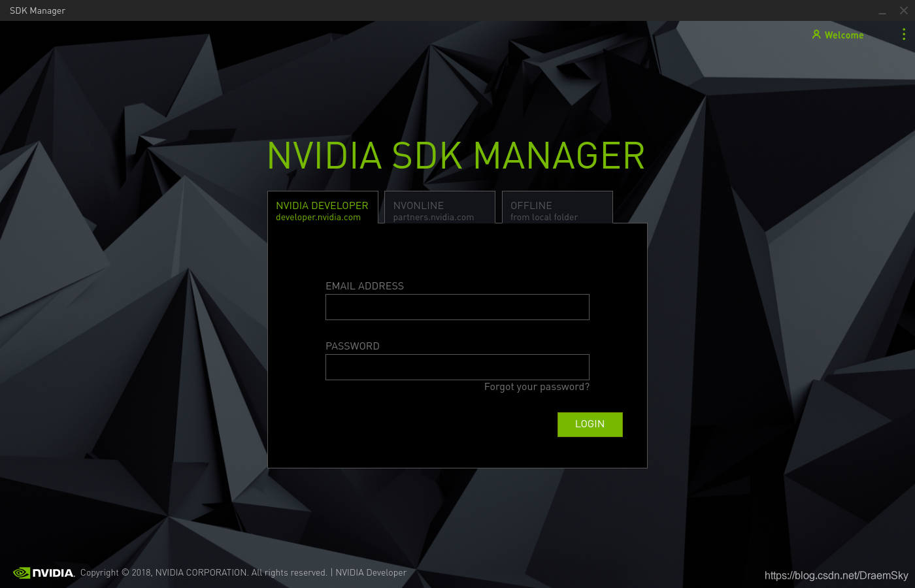The width and height of the screenshot is (915, 588).
Task: Open the NVIDIA Developer footer link
Action: tap(371, 572)
